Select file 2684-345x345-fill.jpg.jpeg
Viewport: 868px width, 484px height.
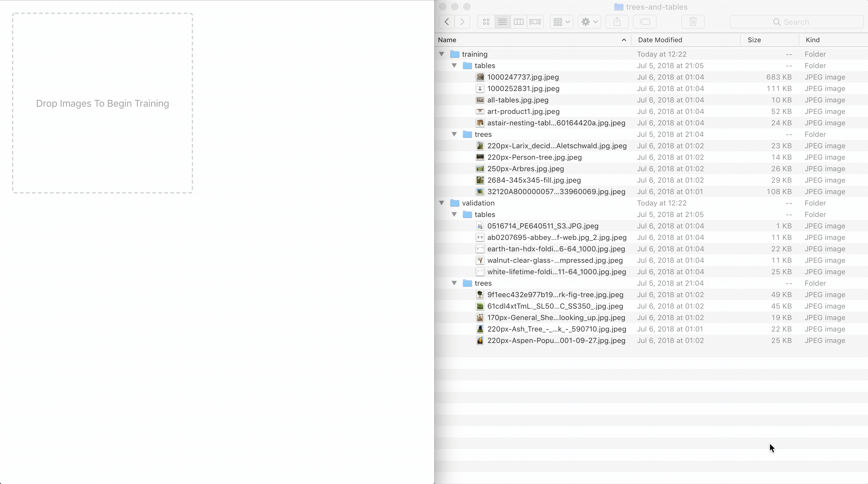(534, 180)
